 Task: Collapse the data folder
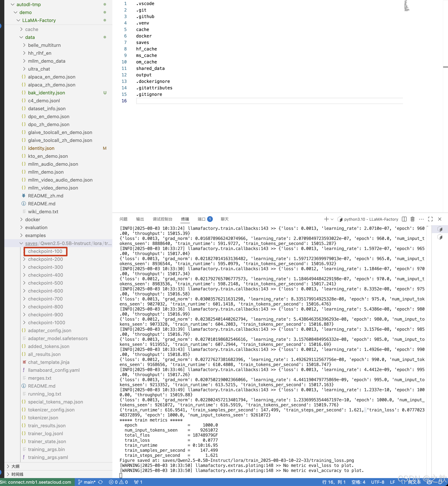[x=21, y=37]
